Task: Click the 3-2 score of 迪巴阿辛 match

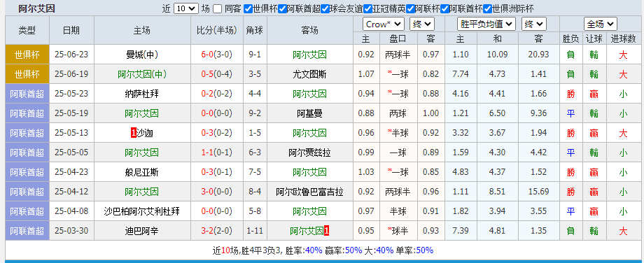Action: (208, 231)
